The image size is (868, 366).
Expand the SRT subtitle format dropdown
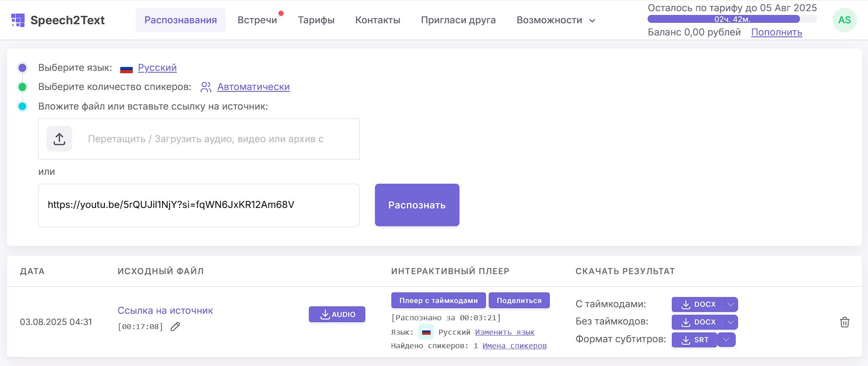[726, 340]
